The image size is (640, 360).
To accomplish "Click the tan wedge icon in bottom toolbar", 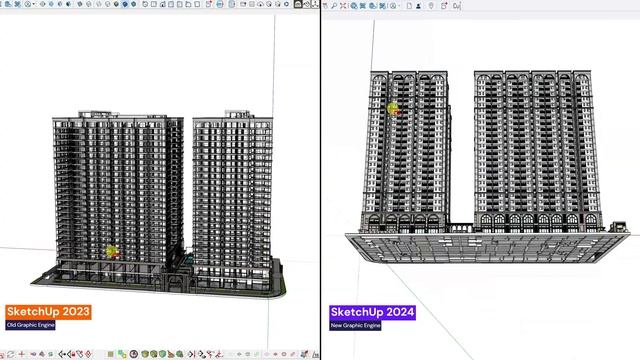I will [x=171, y=354].
